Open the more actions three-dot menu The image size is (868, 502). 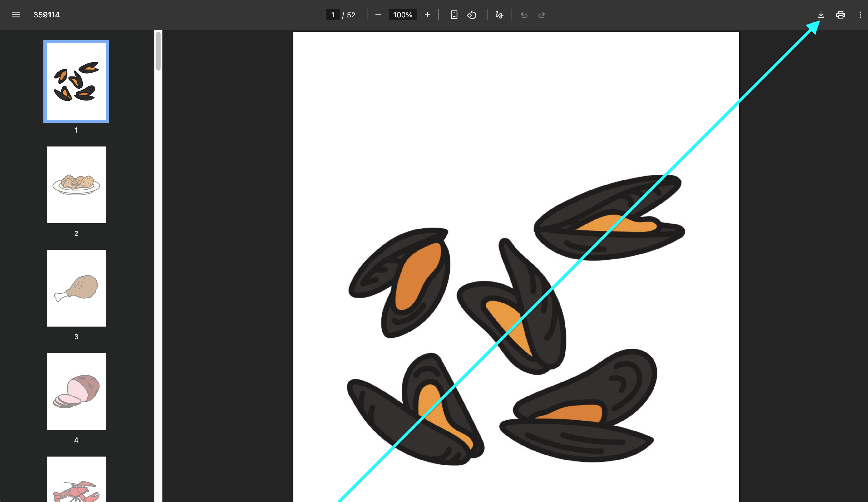pyautogui.click(x=860, y=15)
